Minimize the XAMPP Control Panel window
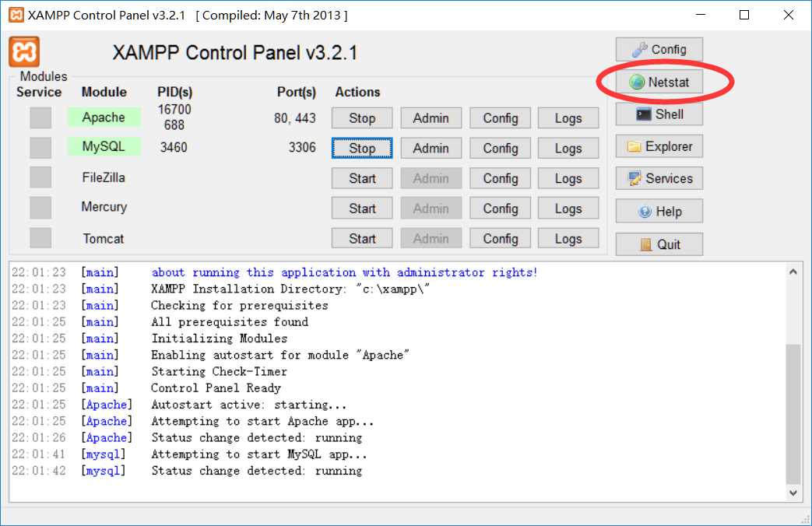812x526 pixels. [x=700, y=15]
